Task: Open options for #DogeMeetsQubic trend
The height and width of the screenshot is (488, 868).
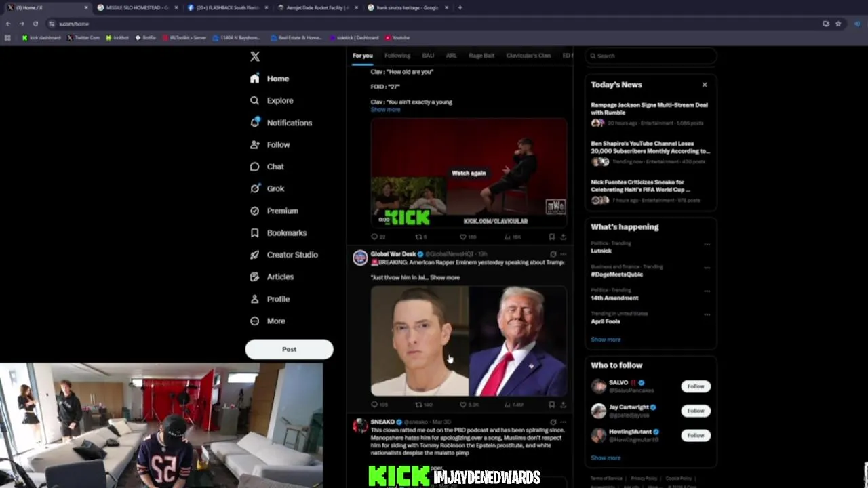Action: [707, 268]
